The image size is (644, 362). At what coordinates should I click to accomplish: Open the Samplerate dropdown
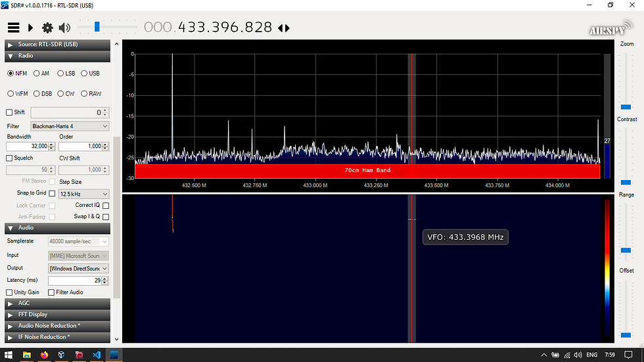pyautogui.click(x=78, y=241)
